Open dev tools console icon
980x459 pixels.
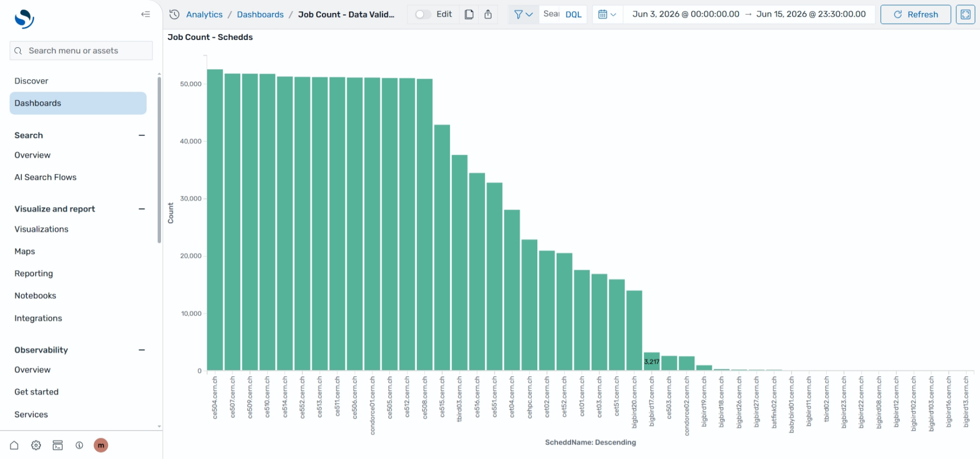pos(57,445)
